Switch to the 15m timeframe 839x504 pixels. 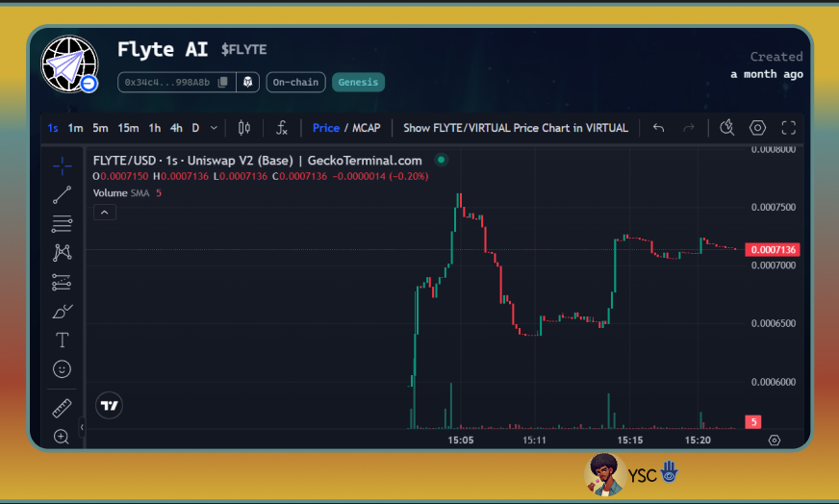(x=128, y=128)
